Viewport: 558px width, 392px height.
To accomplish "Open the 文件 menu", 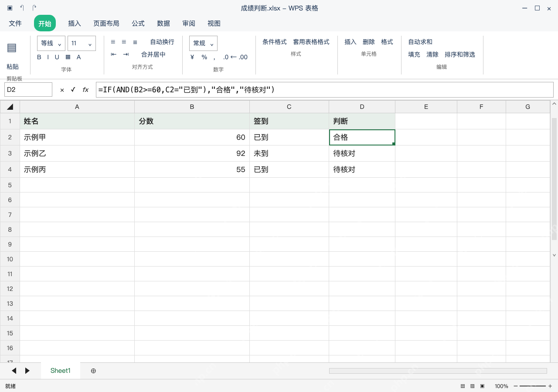I will 15,24.
